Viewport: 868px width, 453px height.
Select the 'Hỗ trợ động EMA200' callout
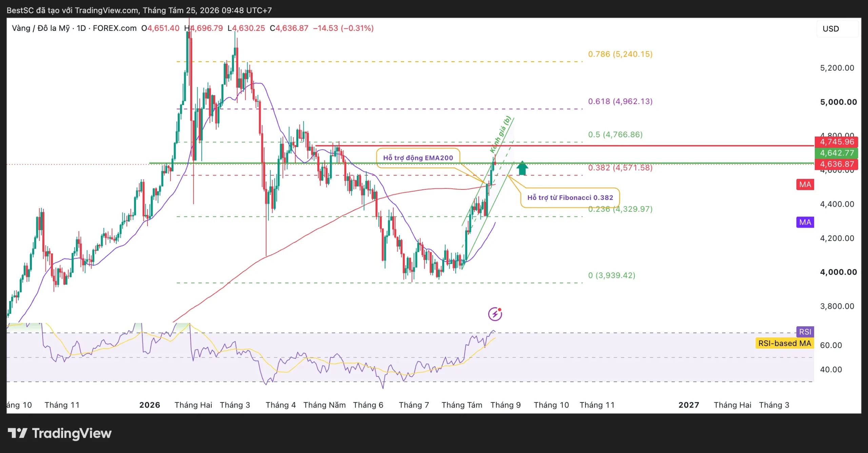tap(418, 158)
